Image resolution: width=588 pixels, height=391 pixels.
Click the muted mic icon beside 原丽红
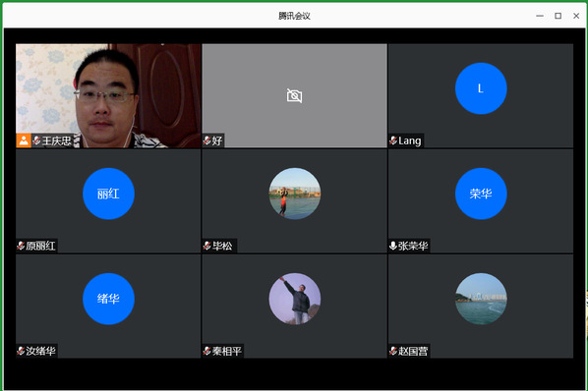coord(21,246)
